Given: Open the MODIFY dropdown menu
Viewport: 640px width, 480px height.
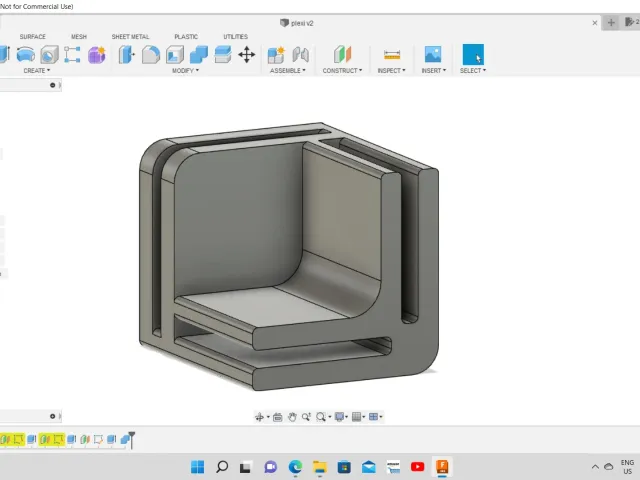Looking at the screenshot, I should [x=185, y=71].
